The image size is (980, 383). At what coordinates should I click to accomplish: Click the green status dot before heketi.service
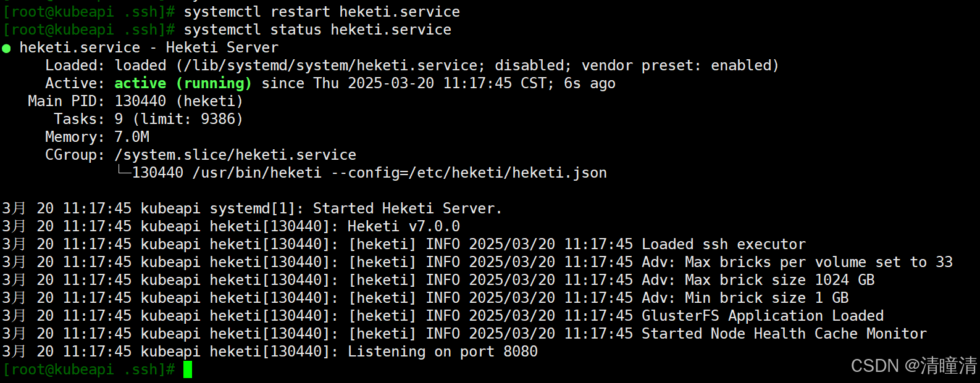[6, 49]
